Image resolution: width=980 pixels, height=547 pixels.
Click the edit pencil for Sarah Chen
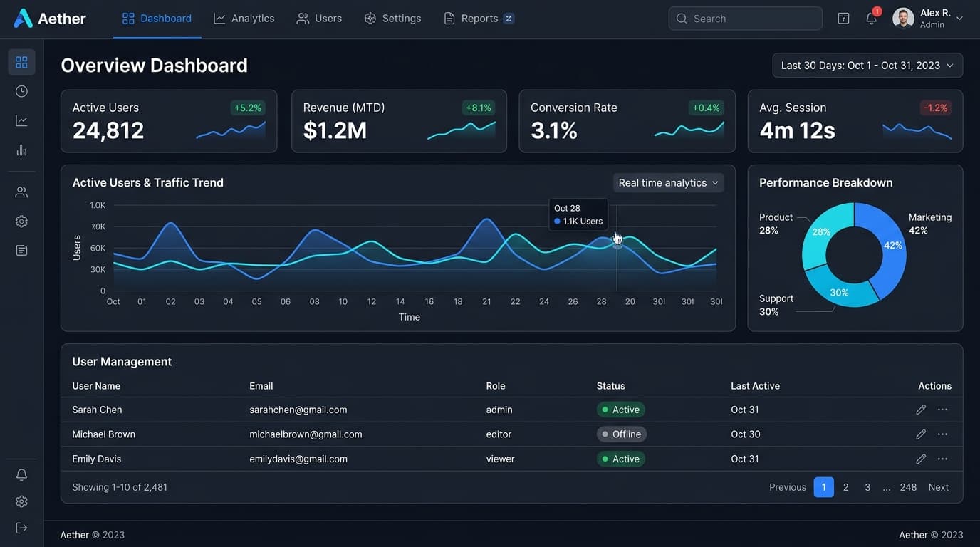click(921, 410)
